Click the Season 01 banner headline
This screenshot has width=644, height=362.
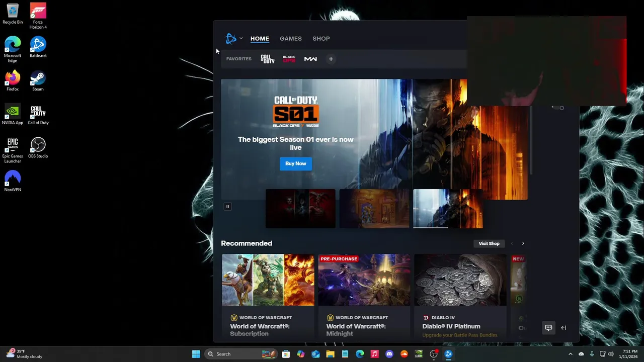[x=296, y=143]
